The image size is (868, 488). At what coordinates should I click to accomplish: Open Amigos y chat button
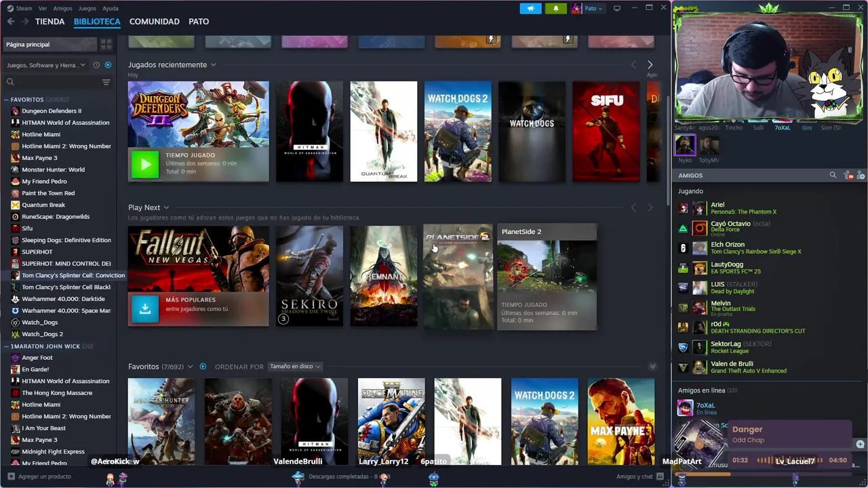(639, 476)
